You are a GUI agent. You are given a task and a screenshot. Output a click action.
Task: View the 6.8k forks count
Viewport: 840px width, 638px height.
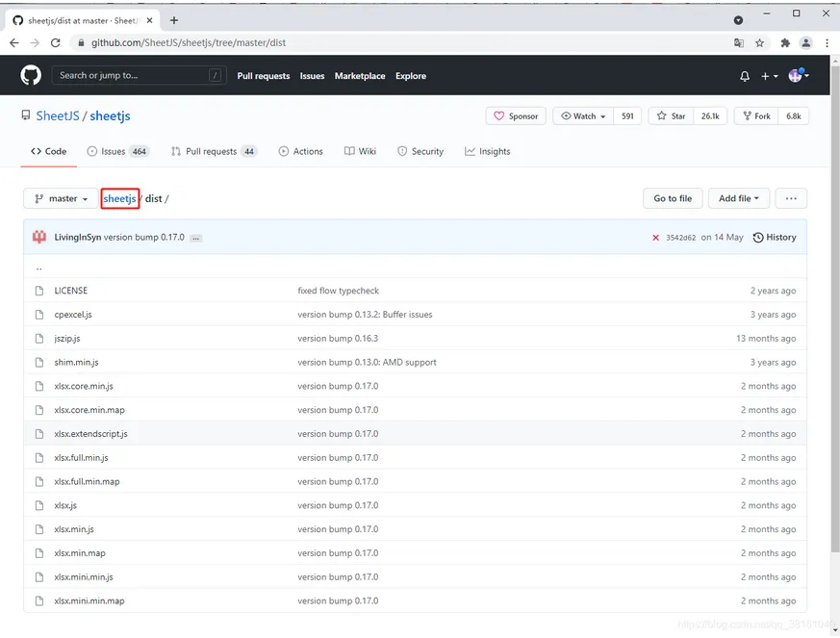(794, 115)
